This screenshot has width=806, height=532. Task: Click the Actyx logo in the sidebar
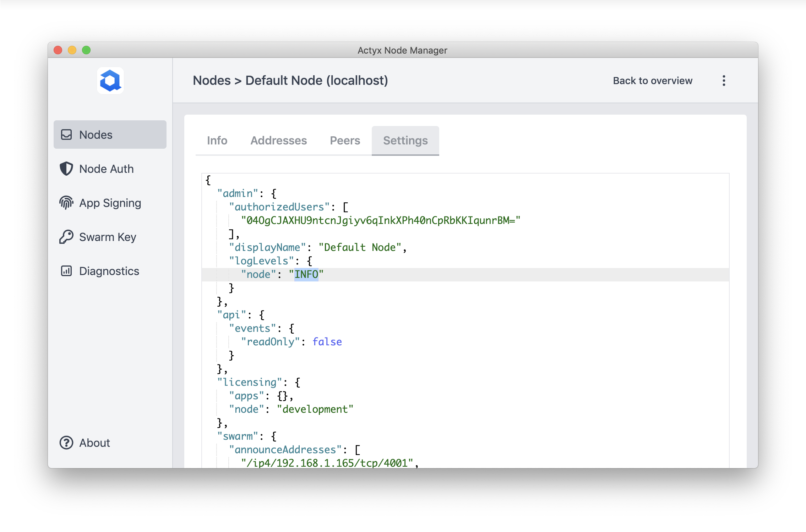point(110,81)
